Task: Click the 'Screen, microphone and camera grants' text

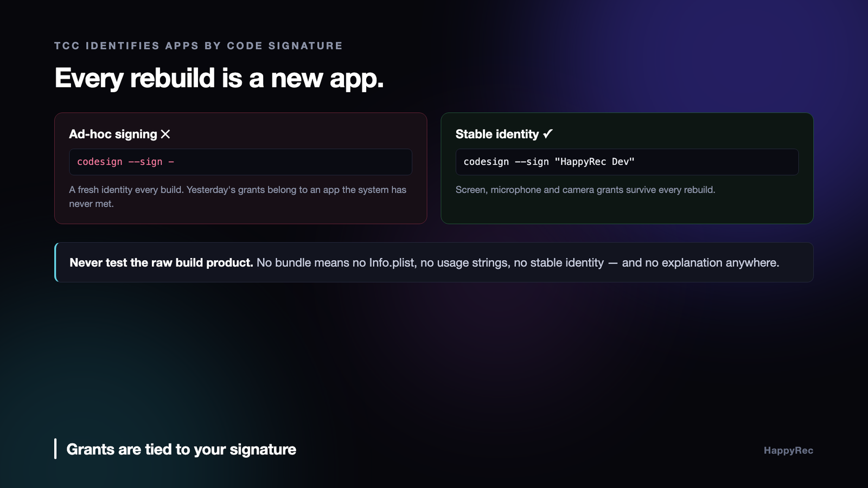Action: (585, 190)
